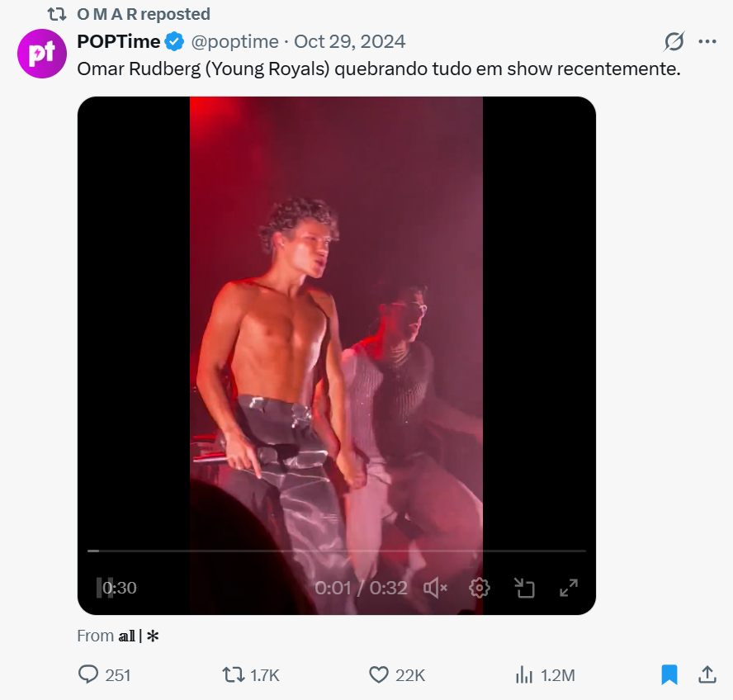This screenshot has width=733, height=700.
Task: Unmute the video
Action: 435,588
